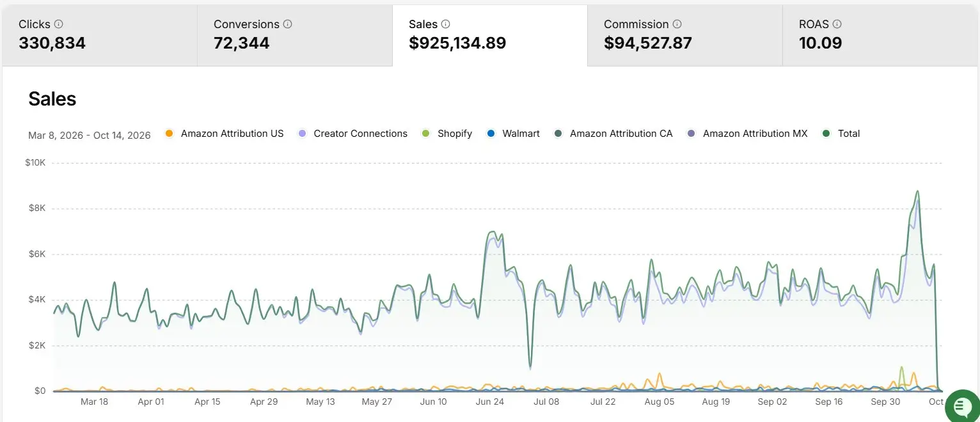The height and width of the screenshot is (422, 980).
Task: Click the Apr 15 x-axis date label
Action: (x=207, y=402)
